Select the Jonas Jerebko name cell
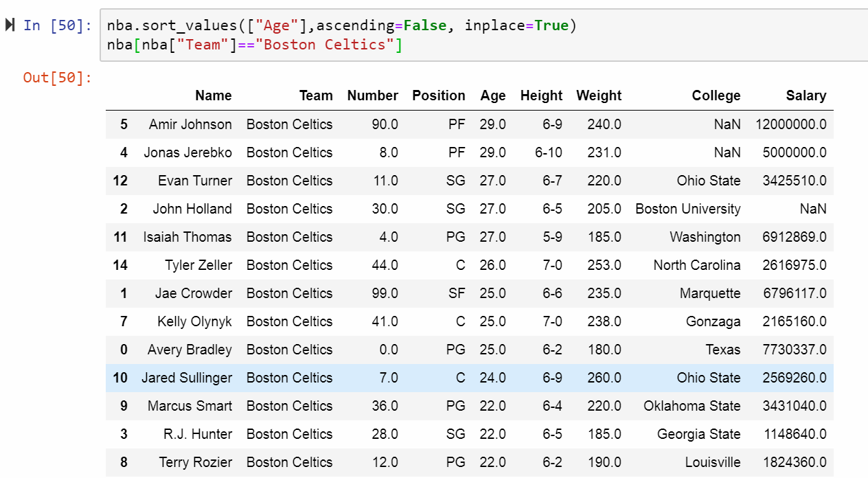 pos(187,152)
